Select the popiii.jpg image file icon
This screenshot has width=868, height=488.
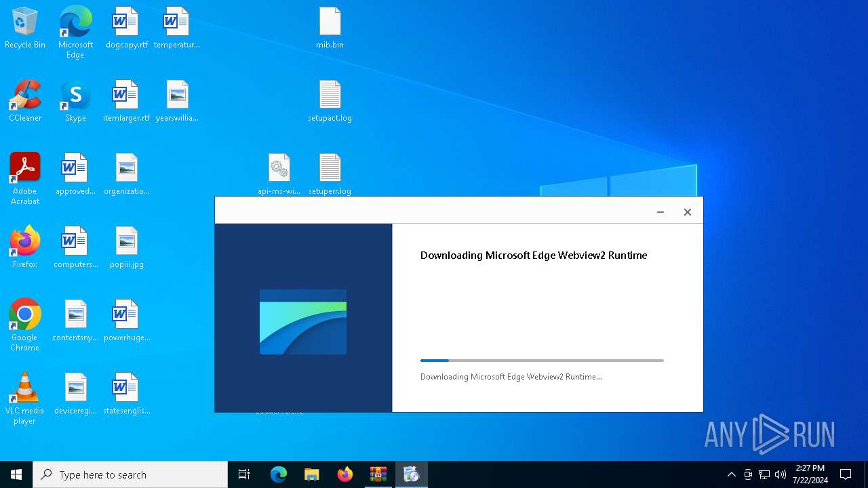click(126, 248)
